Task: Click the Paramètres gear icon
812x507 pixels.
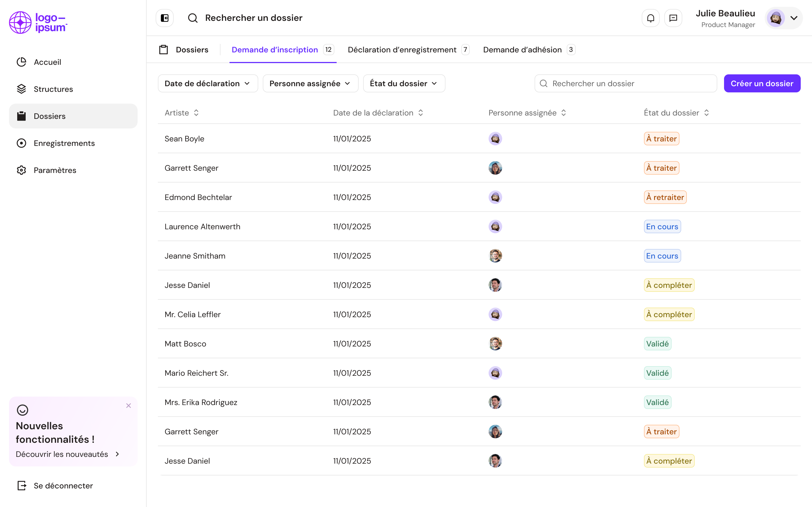Action: point(21,170)
